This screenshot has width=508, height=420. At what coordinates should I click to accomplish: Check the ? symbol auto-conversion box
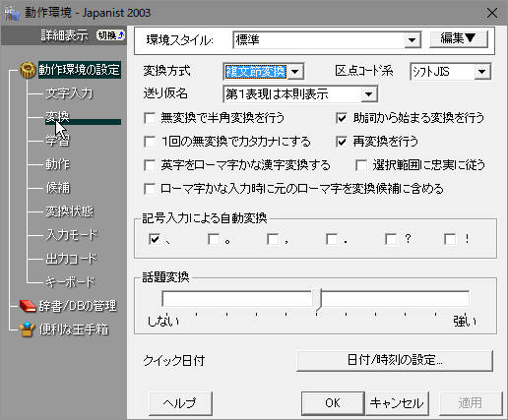pyautogui.click(x=391, y=239)
